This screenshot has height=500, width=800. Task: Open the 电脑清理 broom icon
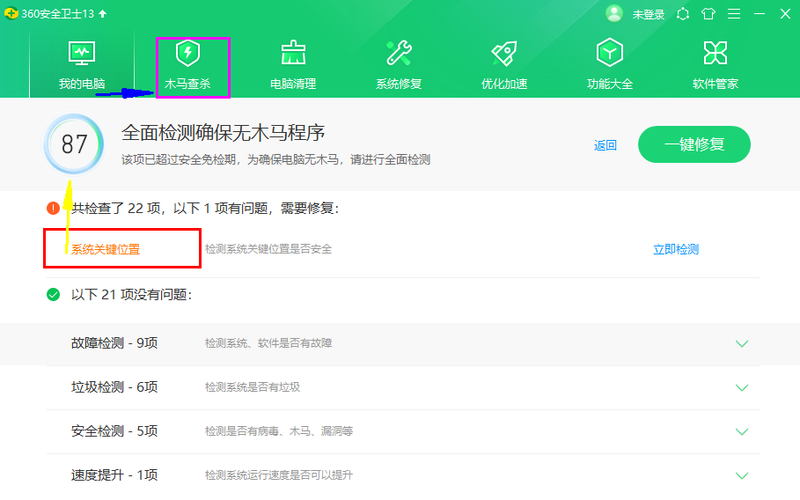pos(293,53)
